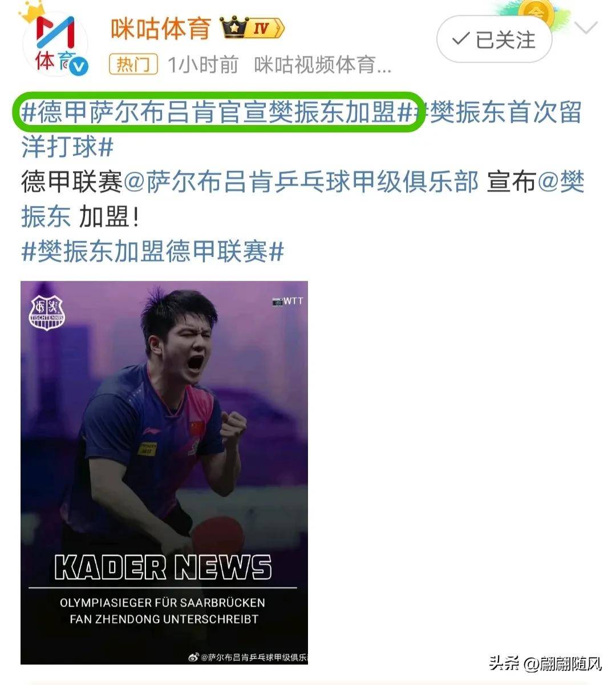This screenshot has width=616, height=685.
Task: Tap the 咪咕视频体育 source text
Action: pos(323,65)
